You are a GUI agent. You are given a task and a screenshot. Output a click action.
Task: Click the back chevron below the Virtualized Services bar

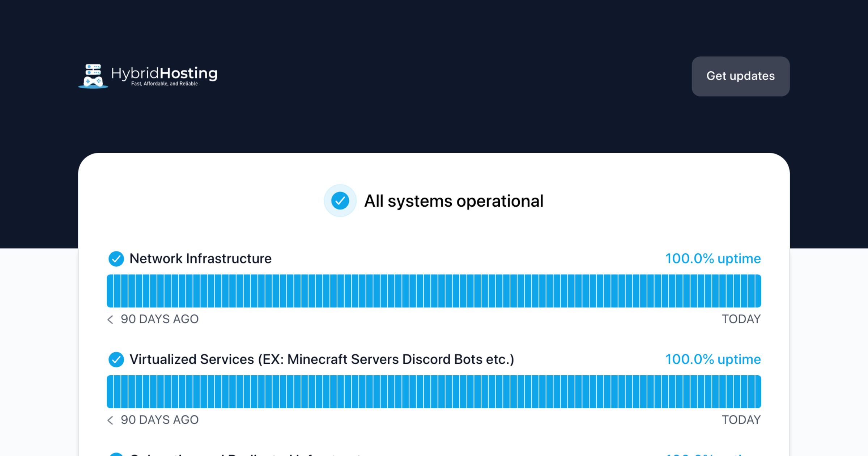[110, 420]
